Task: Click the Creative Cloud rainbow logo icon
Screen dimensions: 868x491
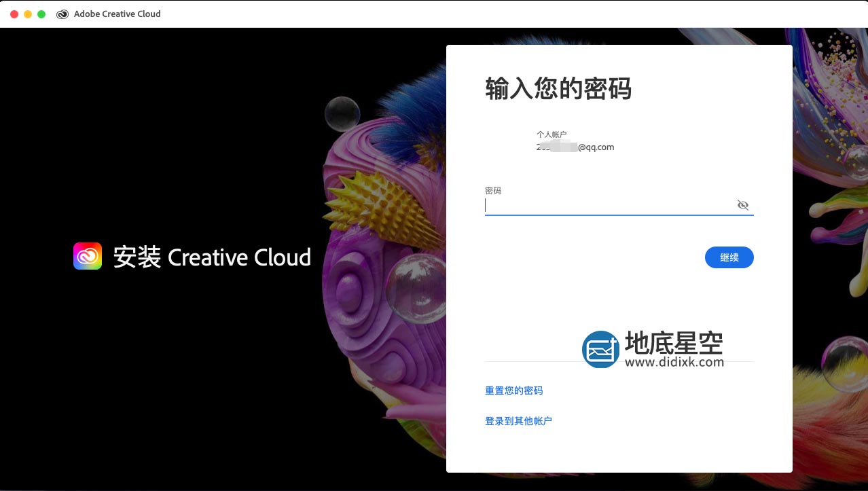Action: 88,256
